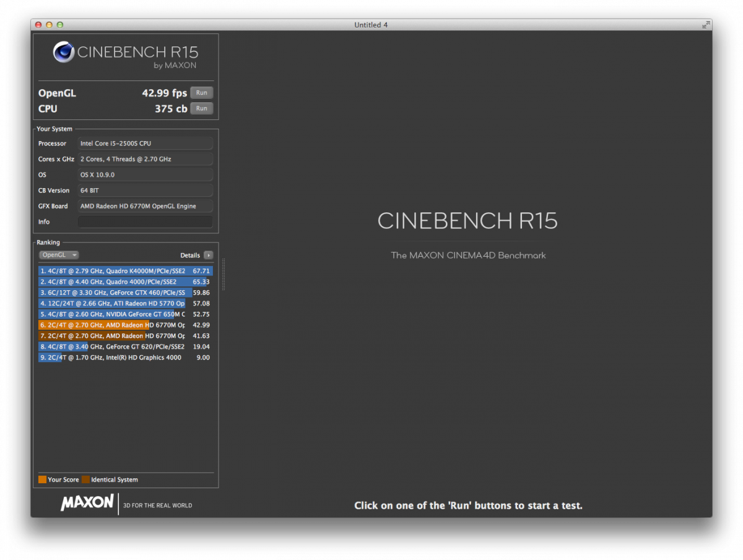Click the Cores x GHz value field
The width and height of the screenshot is (743, 560).
(x=145, y=159)
